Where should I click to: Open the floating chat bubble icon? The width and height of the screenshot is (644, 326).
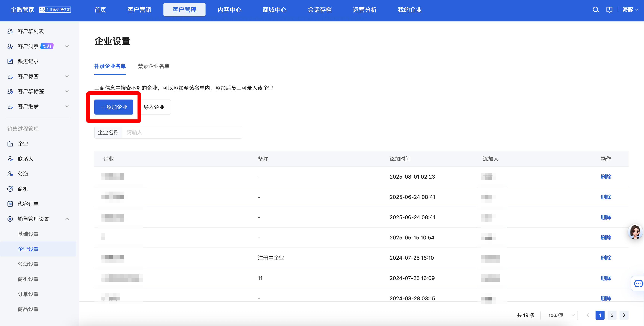point(638,284)
